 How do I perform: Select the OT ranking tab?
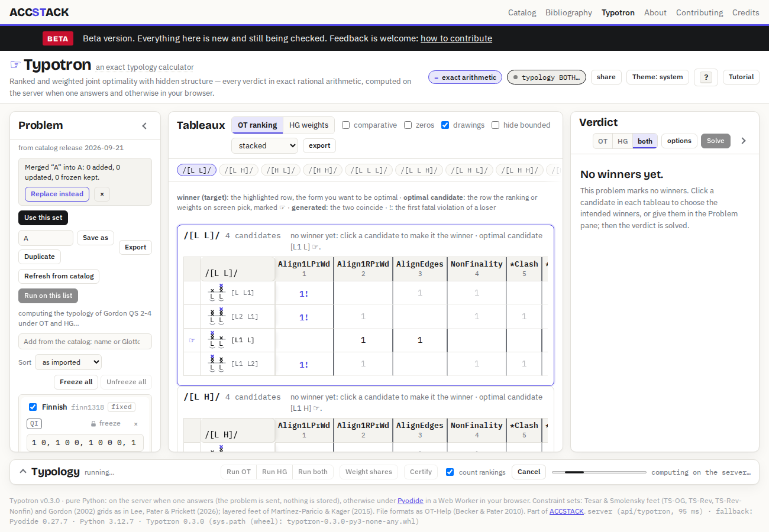[257, 125]
